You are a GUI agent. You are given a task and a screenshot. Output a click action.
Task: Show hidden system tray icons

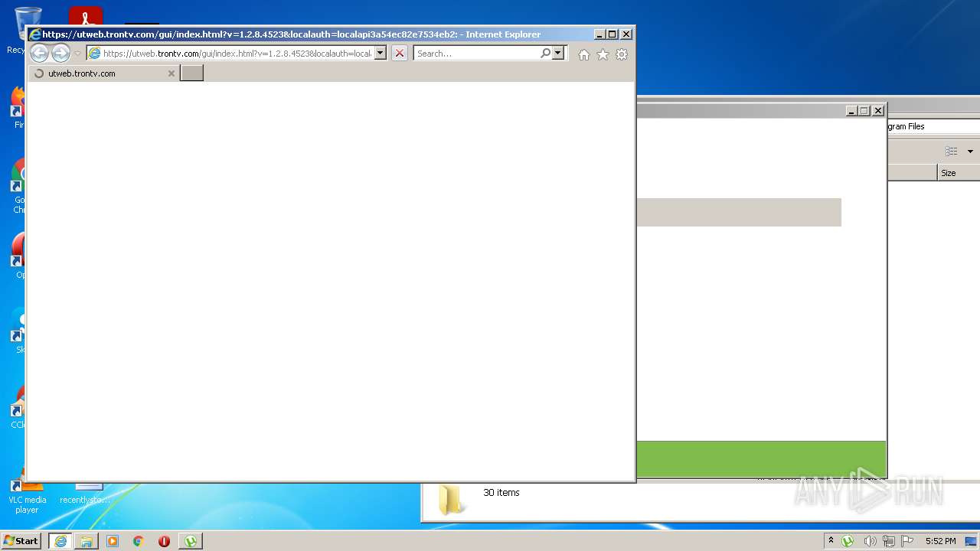tap(831, 541)
